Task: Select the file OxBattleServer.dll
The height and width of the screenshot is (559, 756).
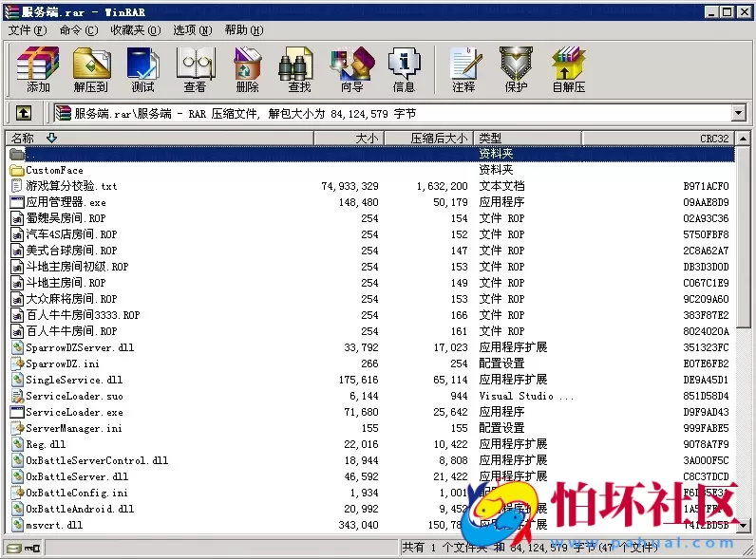Action: tap(77, 476)
